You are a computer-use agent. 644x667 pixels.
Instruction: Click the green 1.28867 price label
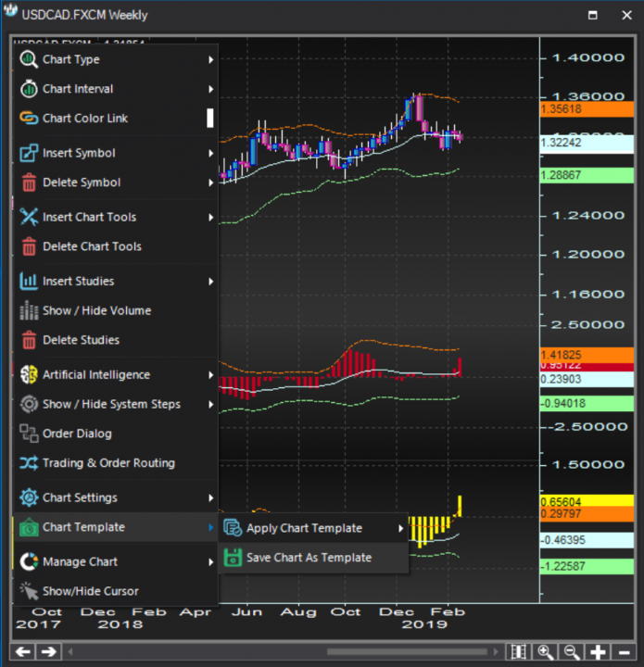pos(587,175)
